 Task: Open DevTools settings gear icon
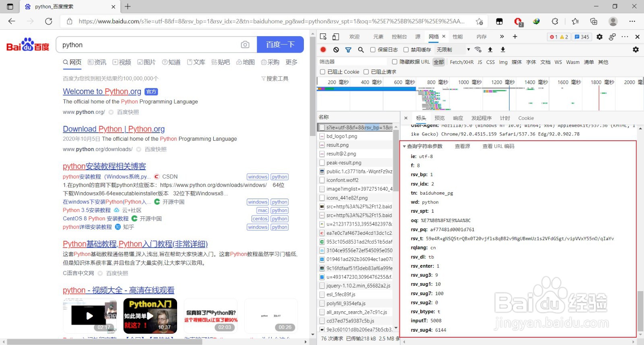click(599, 37)
